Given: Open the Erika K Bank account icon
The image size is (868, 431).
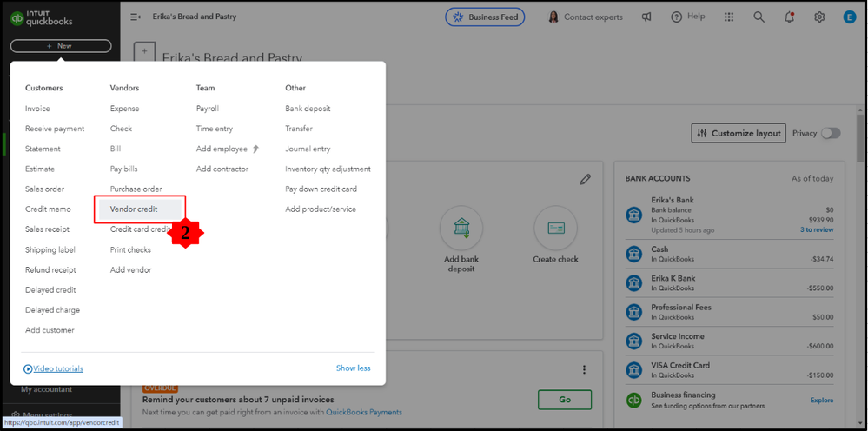Looking at the screenshot, I should point(633,282).
